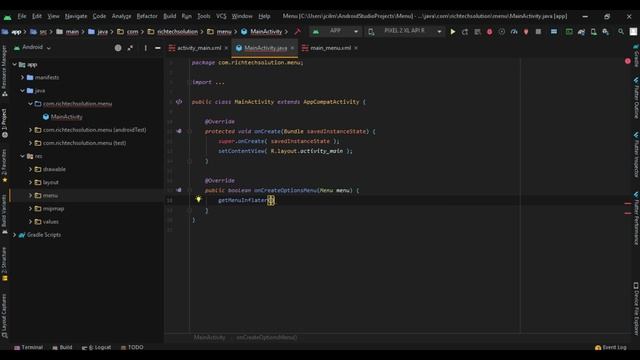Open Resource Manager side tool window

coord(4,71)
